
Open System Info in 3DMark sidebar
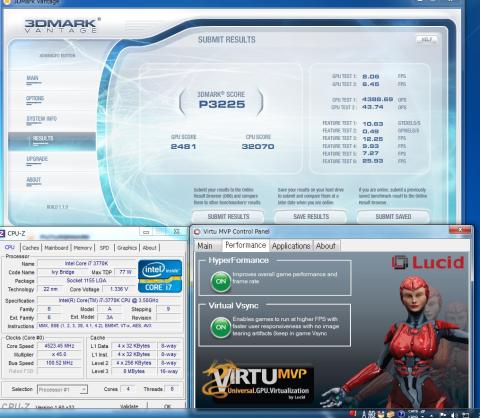coord(41,119)
